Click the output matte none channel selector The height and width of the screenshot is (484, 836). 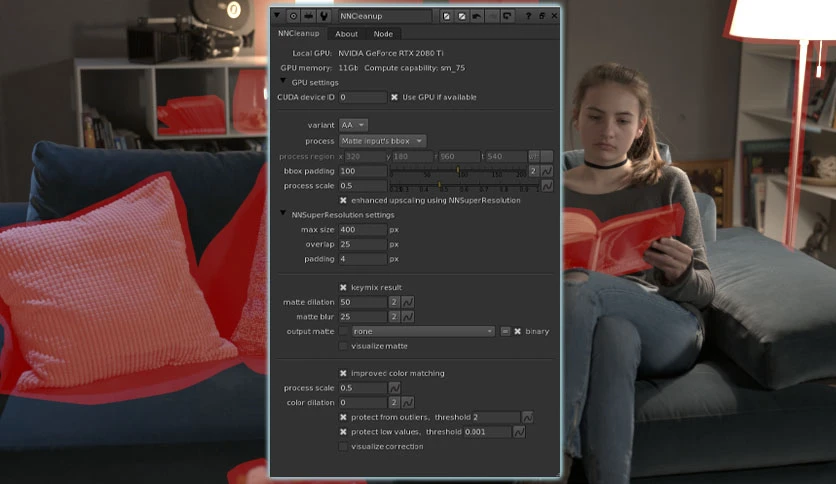coord(423,332)
